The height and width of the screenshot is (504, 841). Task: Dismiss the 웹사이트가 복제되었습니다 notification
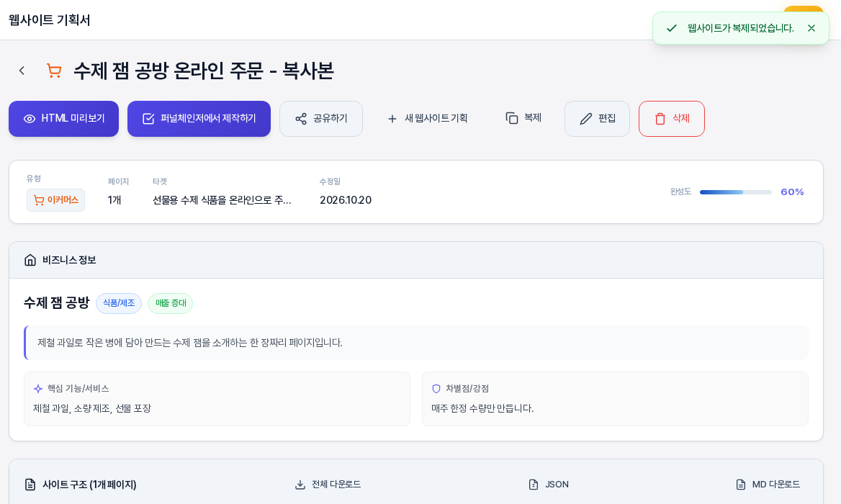pos(811,28)
